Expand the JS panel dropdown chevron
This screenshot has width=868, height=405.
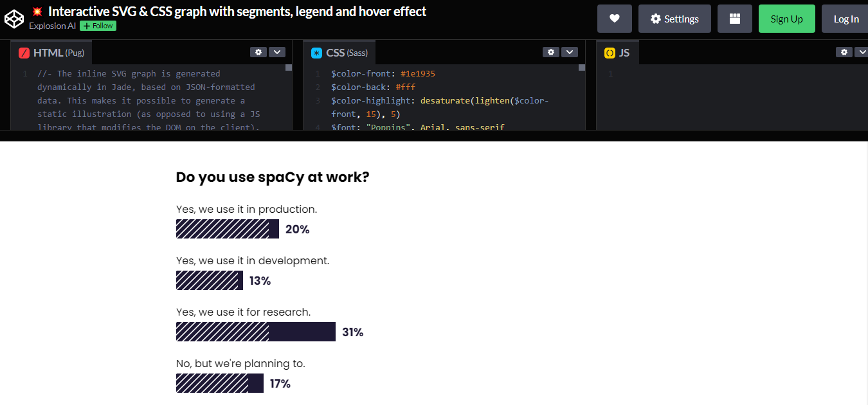point(862,51)
